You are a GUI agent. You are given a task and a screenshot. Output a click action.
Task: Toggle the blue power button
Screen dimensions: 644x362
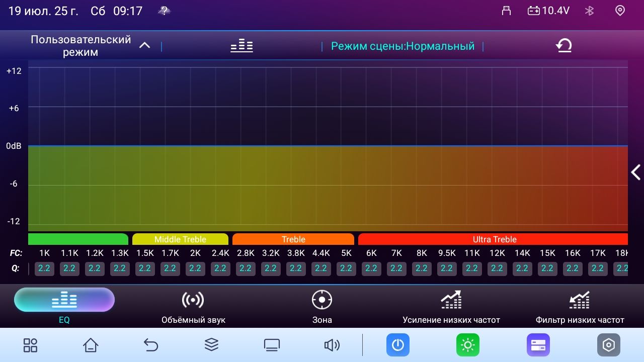[x=398, y=345]
